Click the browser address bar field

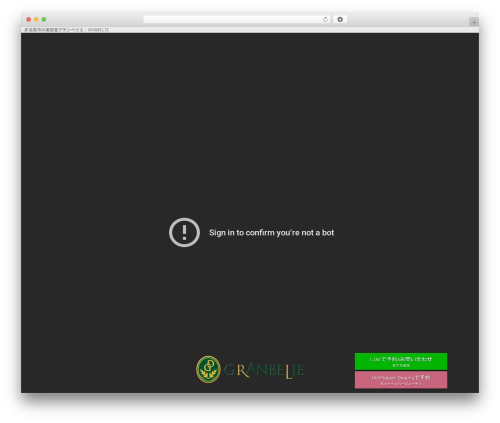pyautogui.click(x=237, y=19)
